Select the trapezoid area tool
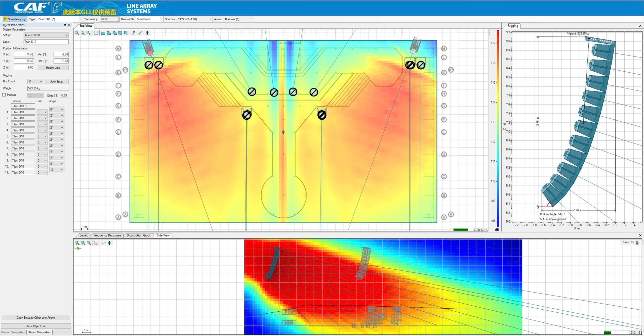The height and width of the screenshot is (336, 644). tap(120, 33)
